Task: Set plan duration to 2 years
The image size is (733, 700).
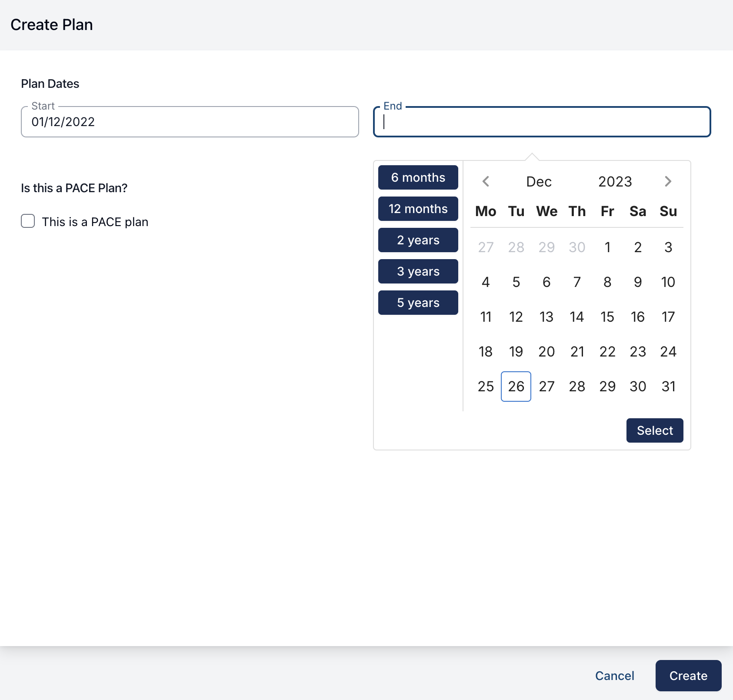Action: (x=418, y=240)
